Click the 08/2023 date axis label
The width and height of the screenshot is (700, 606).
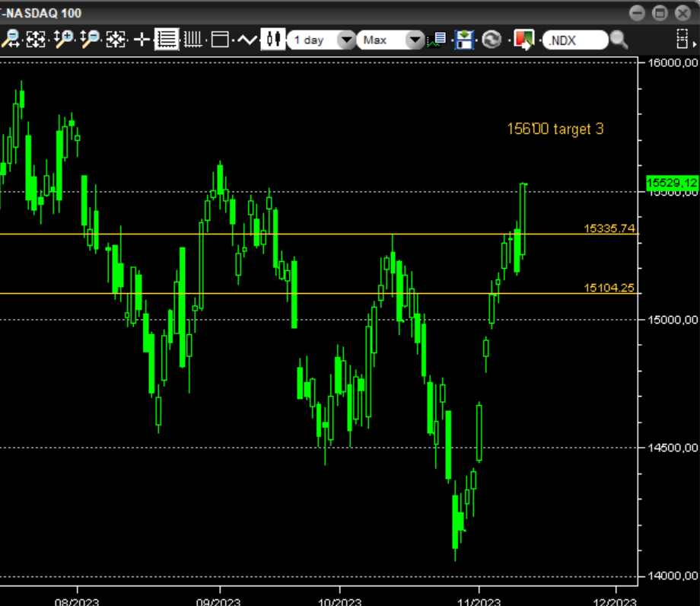[x=77, y=601]
